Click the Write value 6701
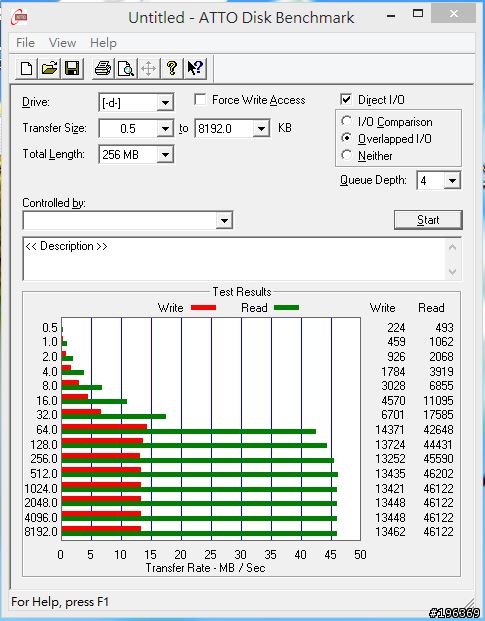 click(x=393, y=415)
